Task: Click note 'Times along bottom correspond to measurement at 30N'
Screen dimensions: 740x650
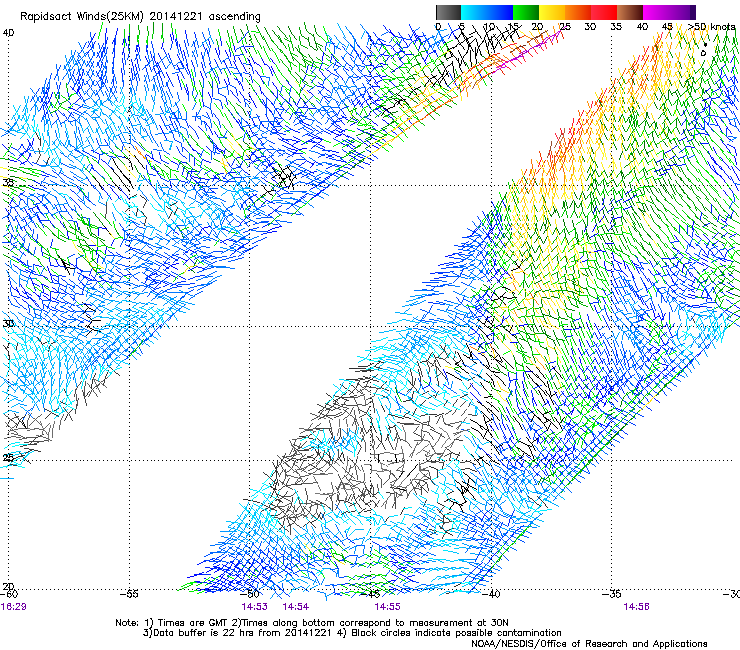Action: pyautogui.click(x=375, y=623)
